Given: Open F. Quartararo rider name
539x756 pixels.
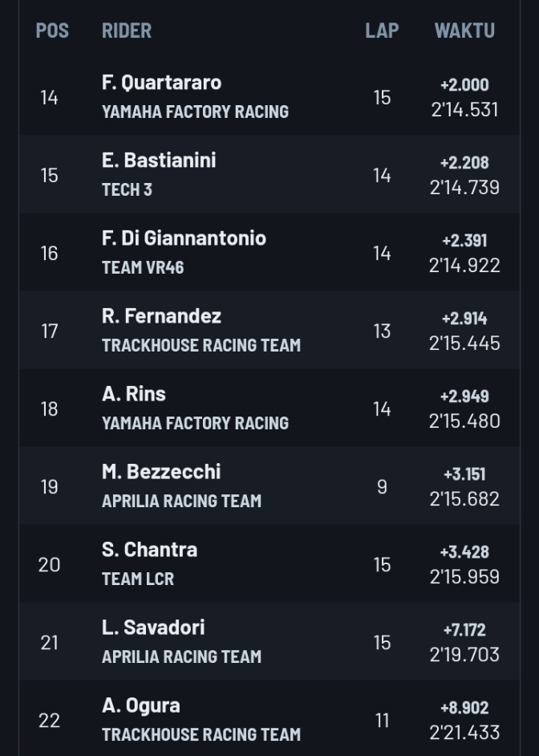Looking at the screenshot, I should (x=161, y=83).
